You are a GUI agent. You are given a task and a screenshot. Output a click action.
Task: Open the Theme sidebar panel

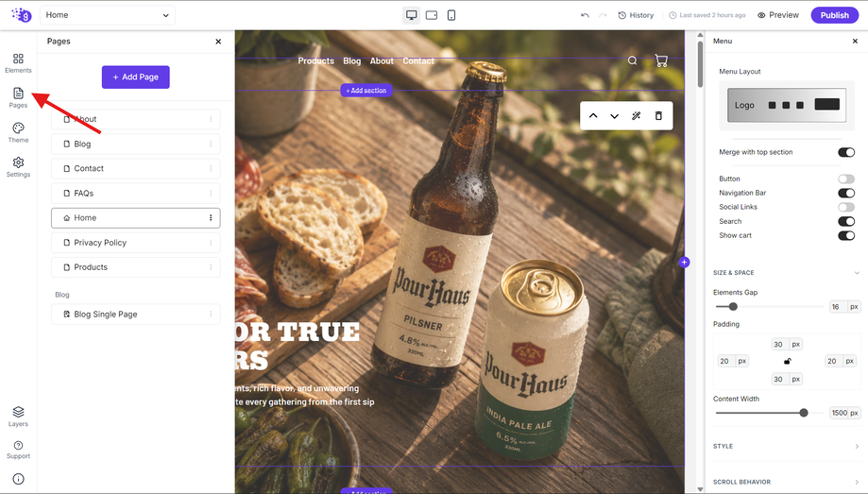tap(18, 133)
